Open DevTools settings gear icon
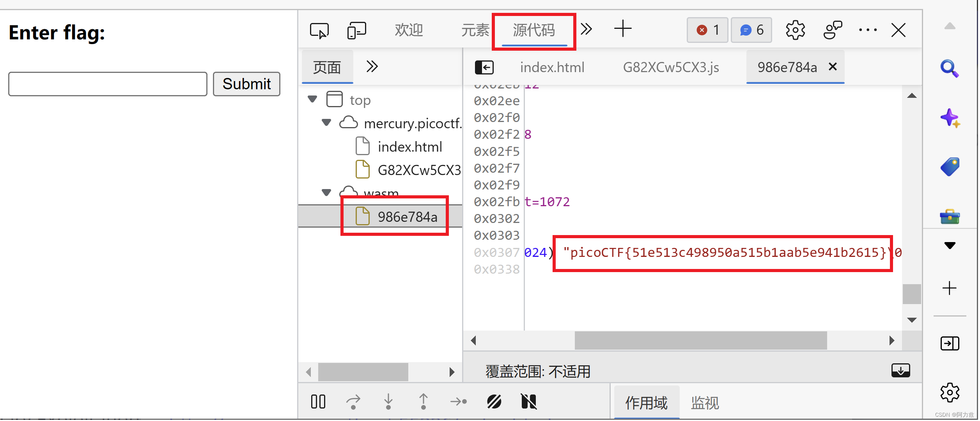Image resolution: width=980 pixels, height=421 pixels. pyautogui.click(x=795, y=30)
